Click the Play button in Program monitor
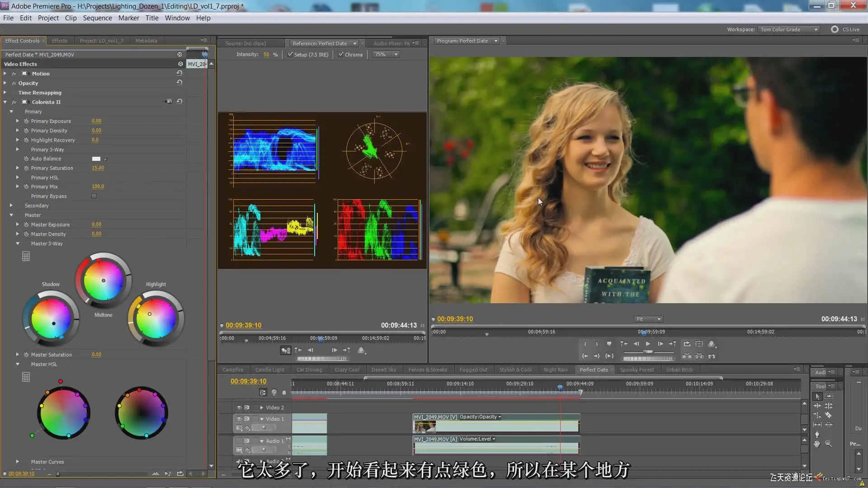Image resolution: width=868 pixels, height=488 pixels. [648, 344]
